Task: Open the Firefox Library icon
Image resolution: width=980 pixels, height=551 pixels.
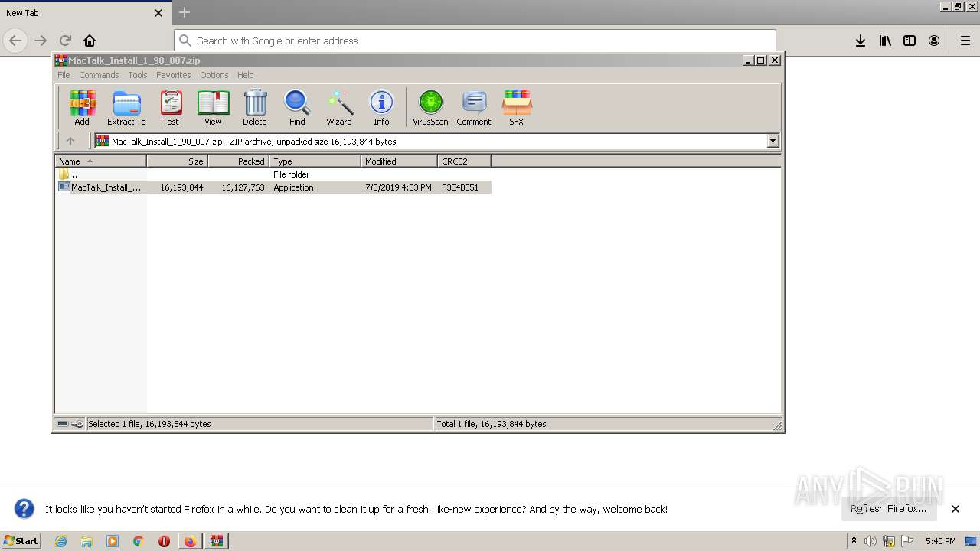Action: pos(885,41)
